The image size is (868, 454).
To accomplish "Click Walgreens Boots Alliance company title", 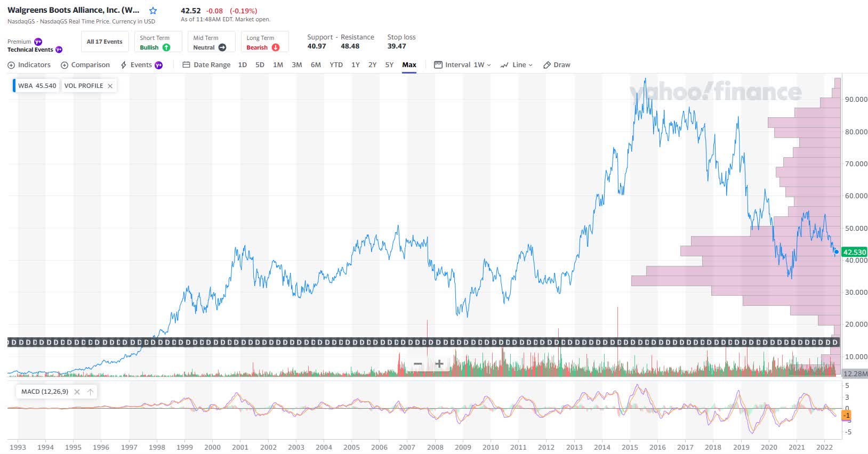I will (74, 10).
